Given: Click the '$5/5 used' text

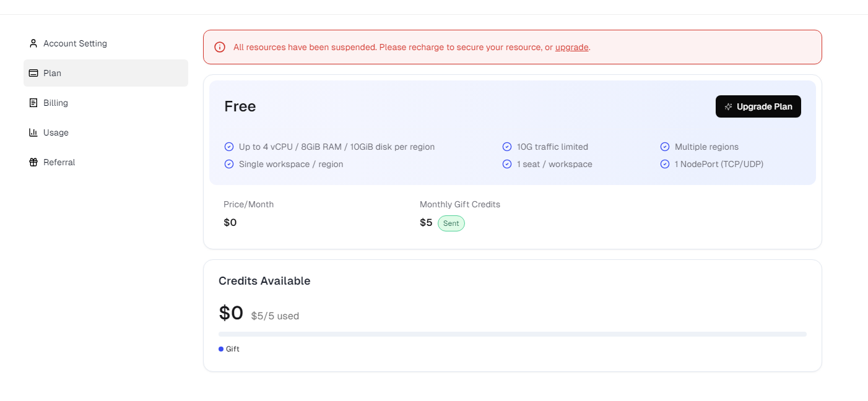Looking at the screenshot, I should 275,316.
